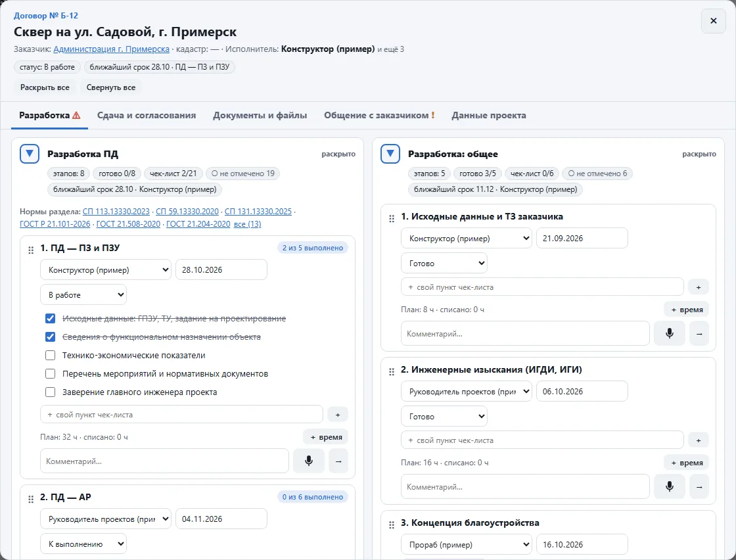Click minus button beside ПД — ПЗ и ПЗУ comment

point(338,461)
